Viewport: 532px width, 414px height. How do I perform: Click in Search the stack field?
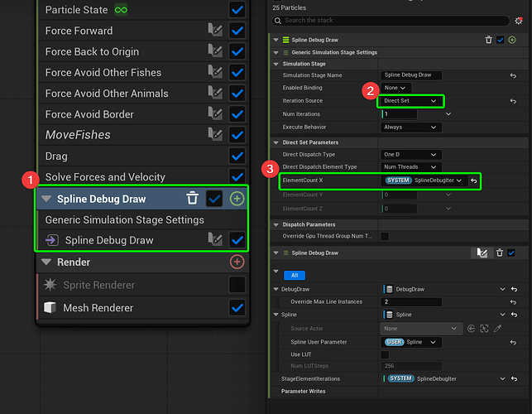391,21
